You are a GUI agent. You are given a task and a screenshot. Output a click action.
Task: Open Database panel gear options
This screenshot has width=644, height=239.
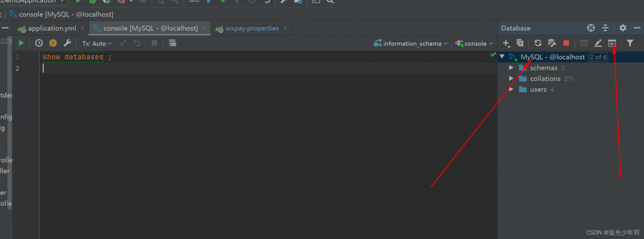pos(623,28)
